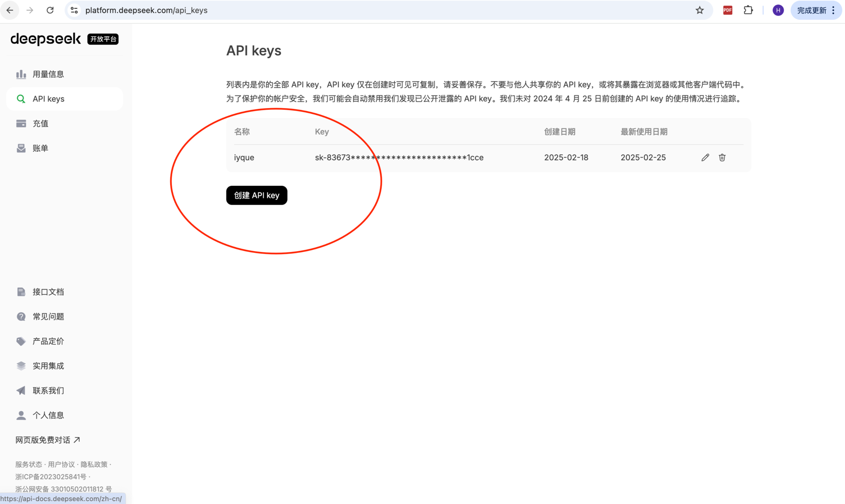Click the browser forward arrow
Image resolution: width=845 pixels, height=504 pixels.
(x=30, y=10)
